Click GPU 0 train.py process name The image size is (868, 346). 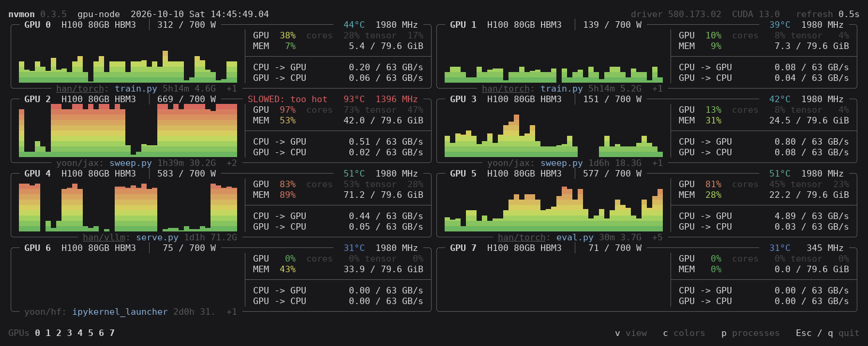(x=136, y=89)
